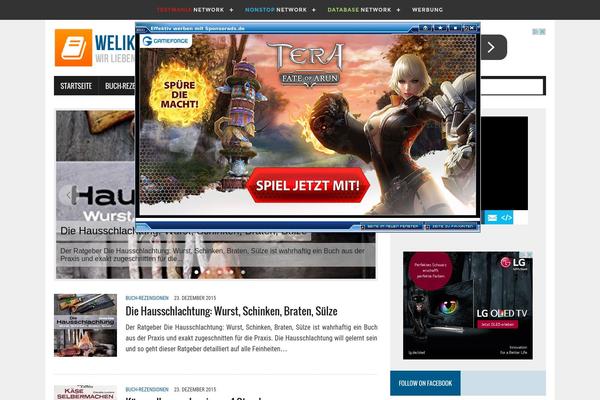Select the fourth slider pagination dot

(232, 272)
